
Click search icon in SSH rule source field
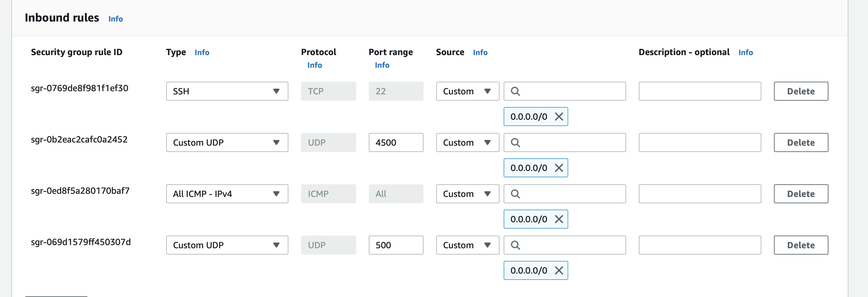click(x=515, y=92)
